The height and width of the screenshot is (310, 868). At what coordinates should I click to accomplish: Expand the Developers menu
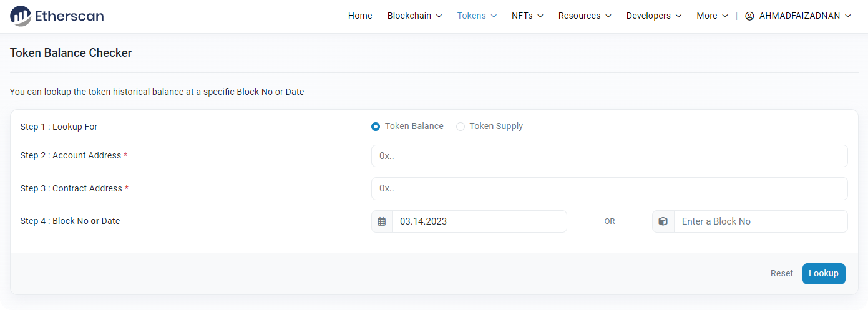(x=654, y=16)
